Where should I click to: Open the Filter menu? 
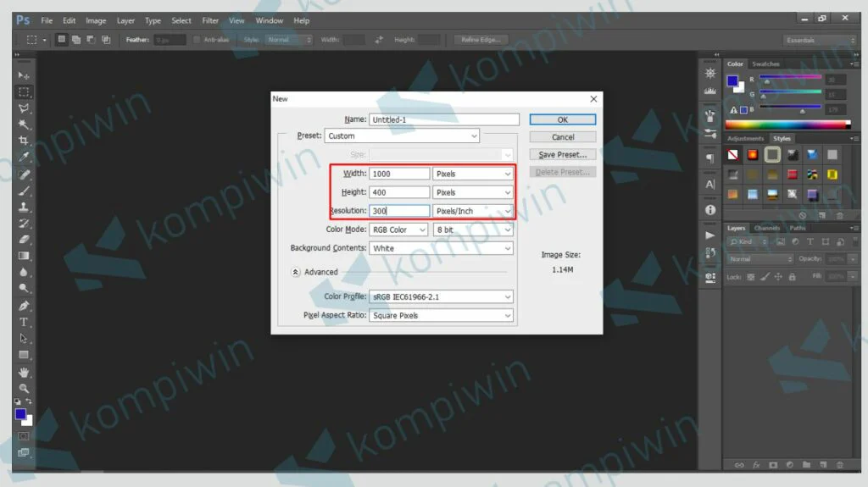coord(210,20)
